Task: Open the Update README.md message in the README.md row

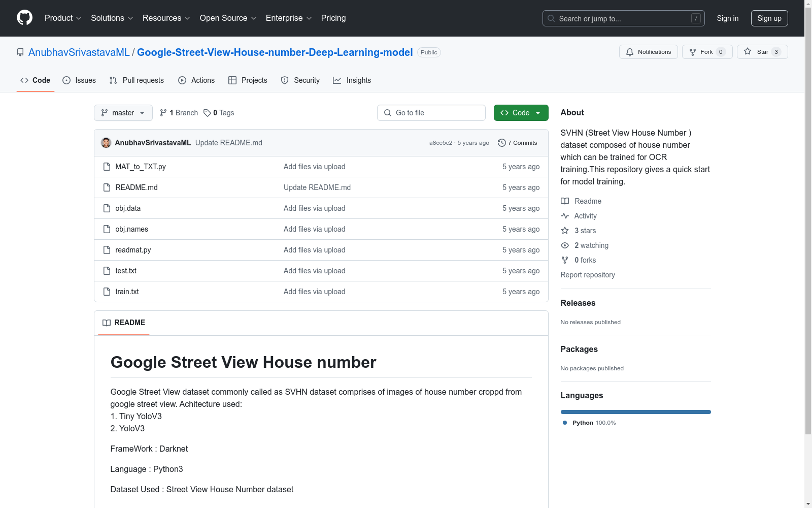Action: [317, 187]
